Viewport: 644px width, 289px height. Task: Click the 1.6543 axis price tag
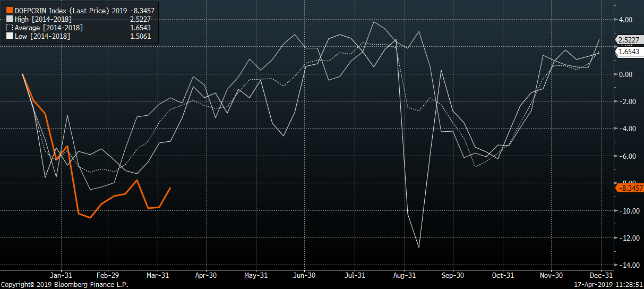(629, 52)
